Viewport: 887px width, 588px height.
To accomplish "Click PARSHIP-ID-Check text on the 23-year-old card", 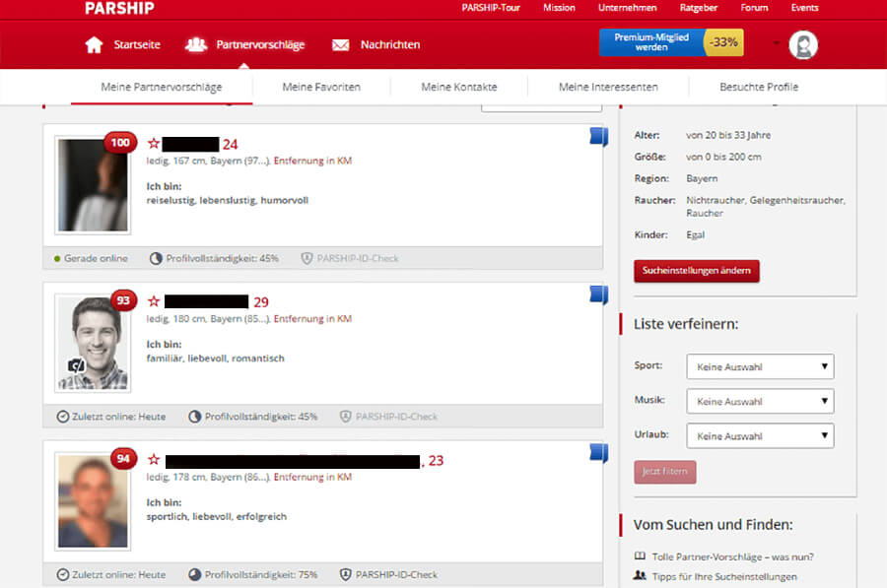I will point(396,575).
